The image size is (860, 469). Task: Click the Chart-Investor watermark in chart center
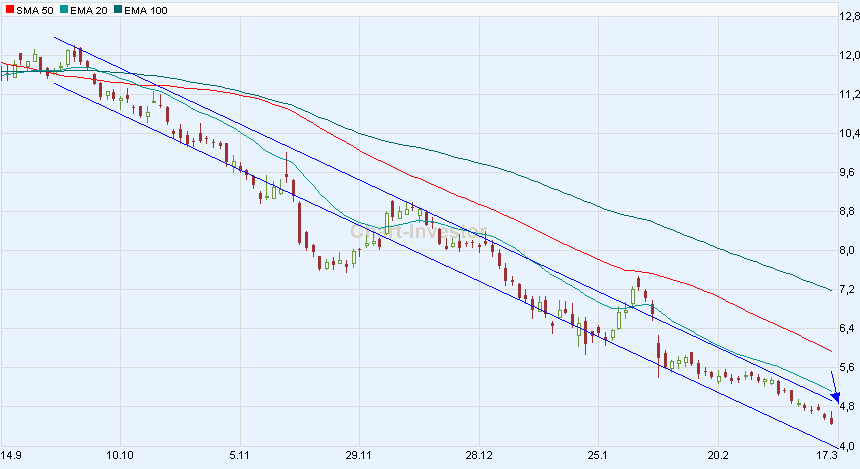(416, 231)
